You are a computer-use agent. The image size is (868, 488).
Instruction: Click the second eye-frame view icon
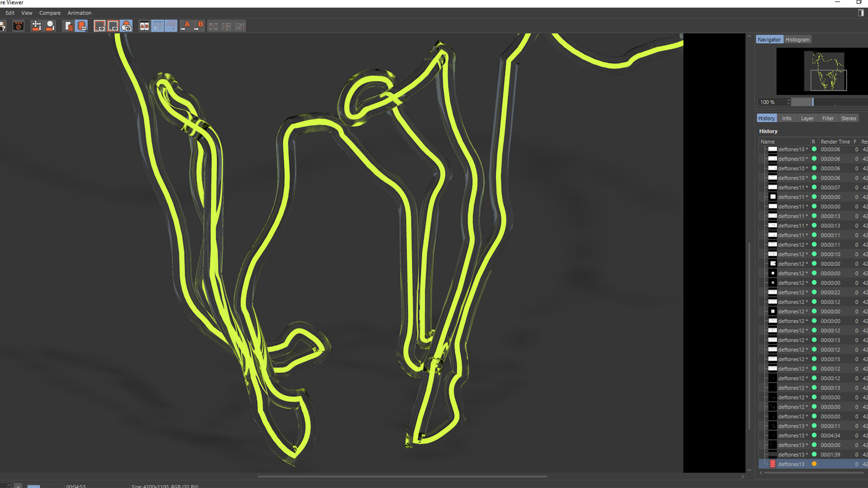pyautogui.click(x=113, y=26)
